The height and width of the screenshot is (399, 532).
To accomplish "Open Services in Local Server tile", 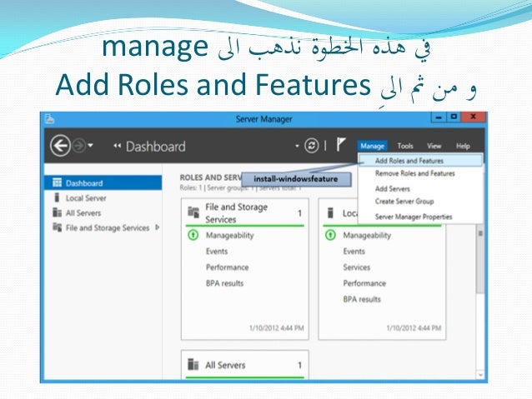I will point(356,267).
